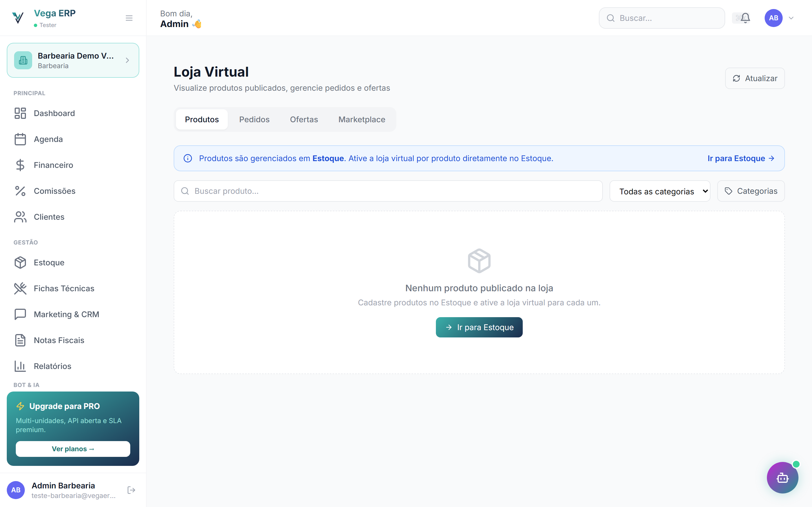Open the Ofertas tab
The height and width of the screenshot is (507, 812).
304,119
